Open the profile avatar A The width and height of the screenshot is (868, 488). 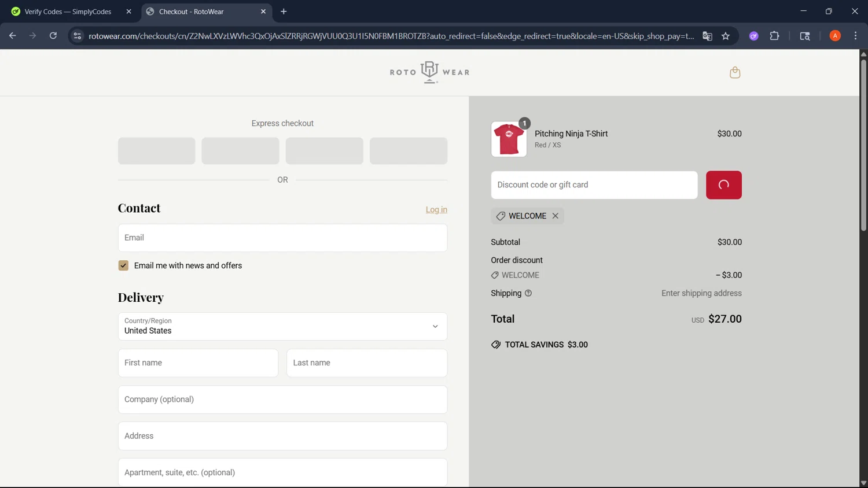pyautogui.click(x=835, y=36)
